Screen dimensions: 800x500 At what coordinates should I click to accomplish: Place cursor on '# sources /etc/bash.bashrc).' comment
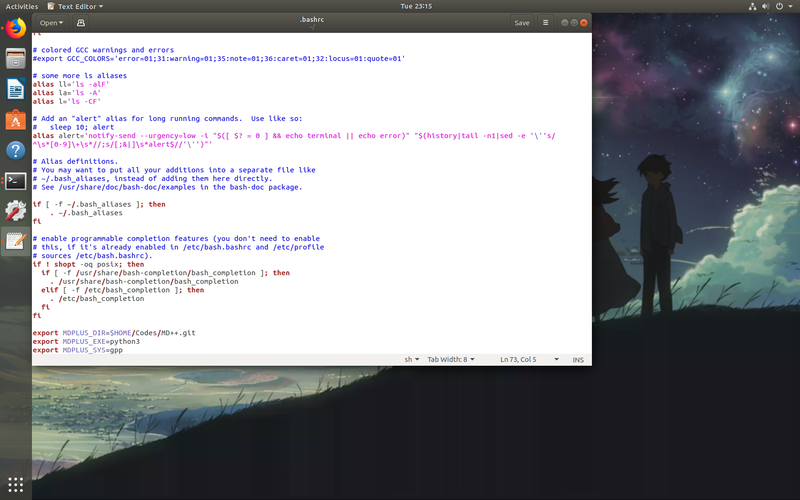(x=92, y=256)
